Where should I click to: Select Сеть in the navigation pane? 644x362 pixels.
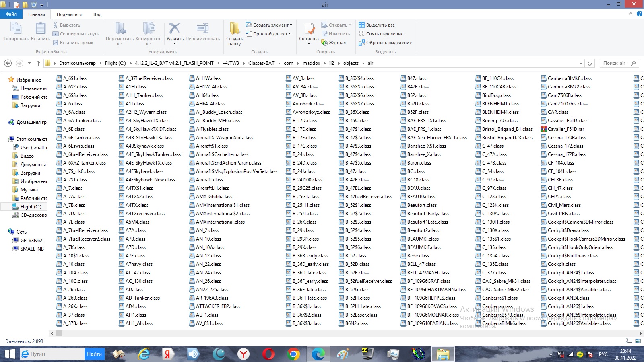click(x=21, y=232)
